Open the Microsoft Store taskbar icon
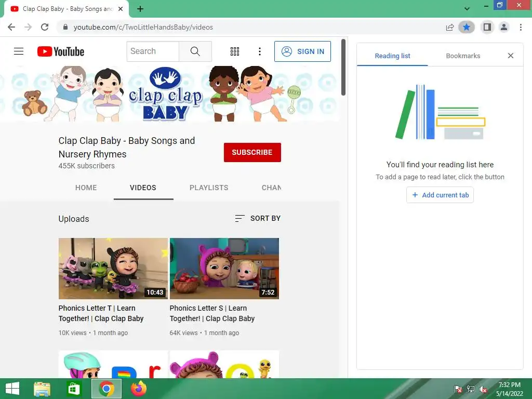The width and height of the screenshot is (532, 399). click(x=74, y=389)
